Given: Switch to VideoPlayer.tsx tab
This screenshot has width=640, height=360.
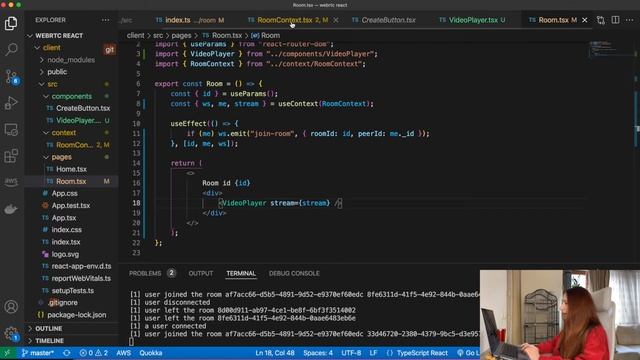Looking at the screenshot, I should pyautogui.click(x=472, y=20).
